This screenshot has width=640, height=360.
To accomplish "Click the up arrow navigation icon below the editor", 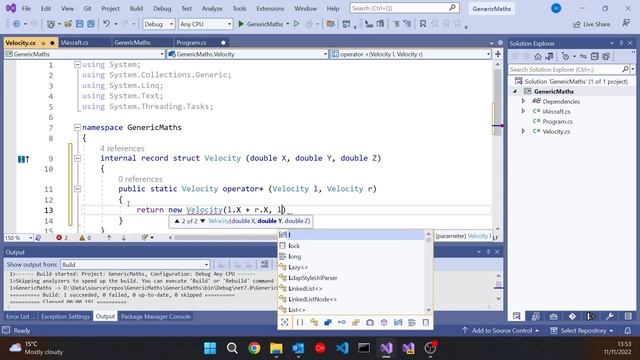I will click(109, 238).
